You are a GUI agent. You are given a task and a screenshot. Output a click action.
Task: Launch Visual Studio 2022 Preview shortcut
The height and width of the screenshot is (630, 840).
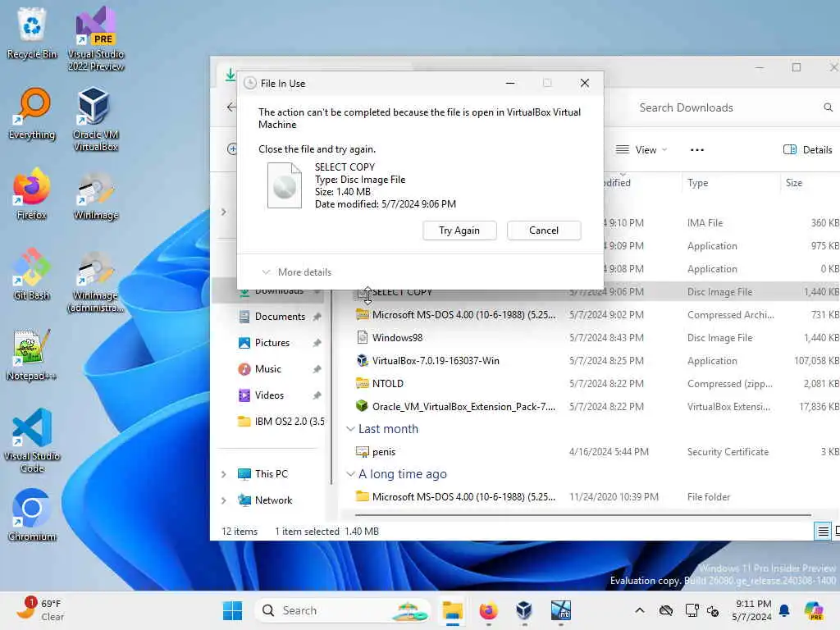click(96, 38)
